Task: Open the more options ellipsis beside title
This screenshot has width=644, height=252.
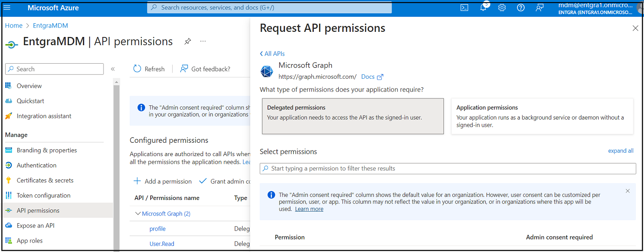Action: (203, 41)
